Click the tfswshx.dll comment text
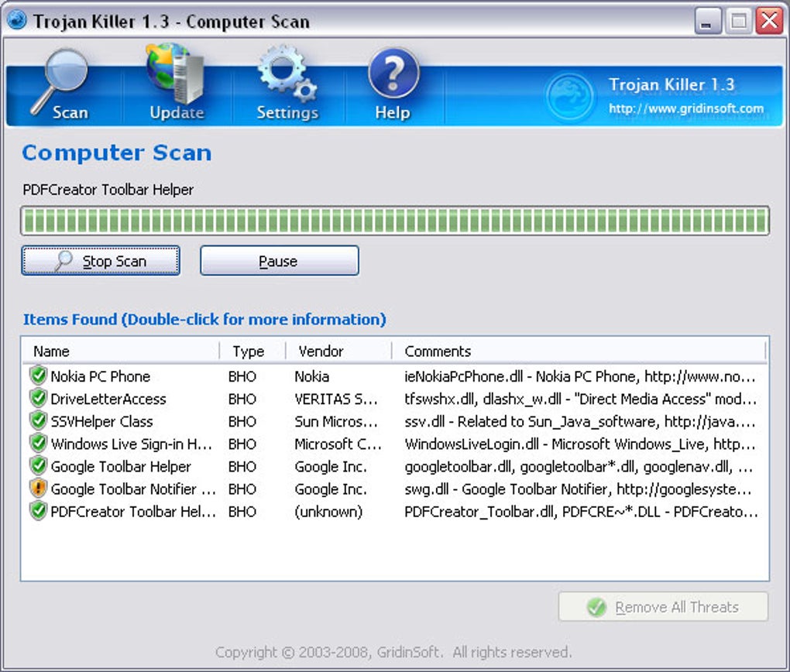 (x=580, y=399)
